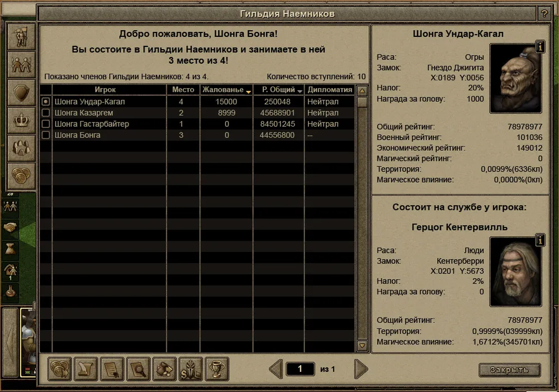Click the scrollbar down arrow
Screen dimensions: 559x392
(x=362, y=345)
